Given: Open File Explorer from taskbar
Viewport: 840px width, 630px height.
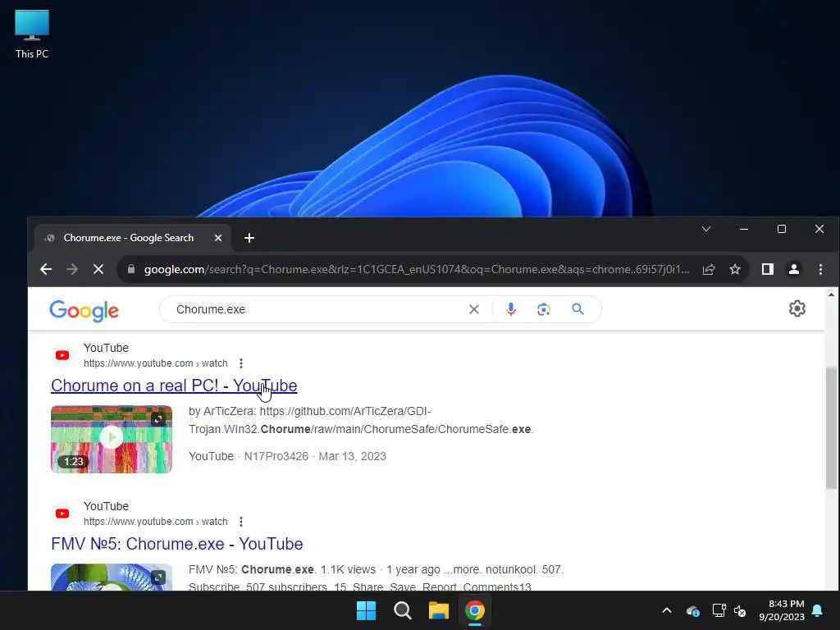Looking at the screenshot, I should 438,610.
